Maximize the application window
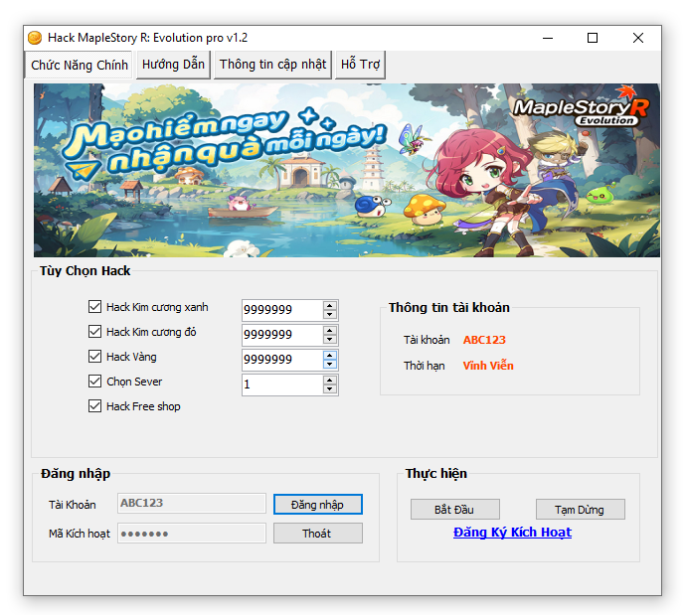The height and width of the screenshot is (616, 686). click(593, 38)
